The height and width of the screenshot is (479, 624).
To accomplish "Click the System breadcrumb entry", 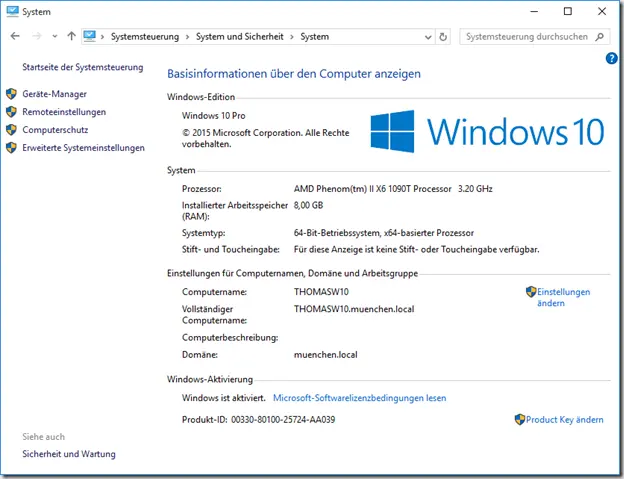I will [314, 37].
